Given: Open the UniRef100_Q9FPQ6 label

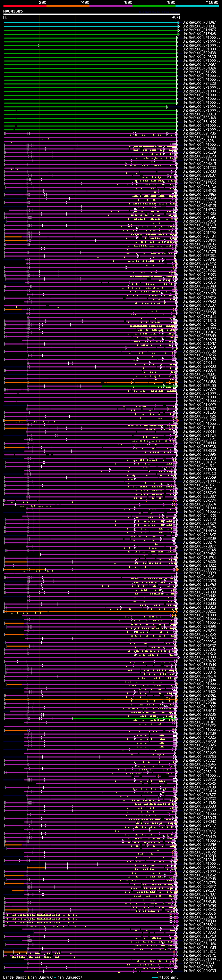Looking at the screenshot, I should pos(199,133).
